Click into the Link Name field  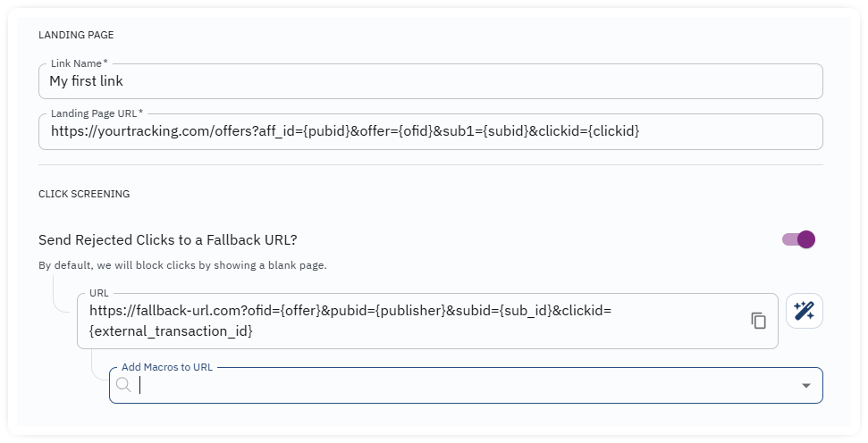tap(431, 81)
